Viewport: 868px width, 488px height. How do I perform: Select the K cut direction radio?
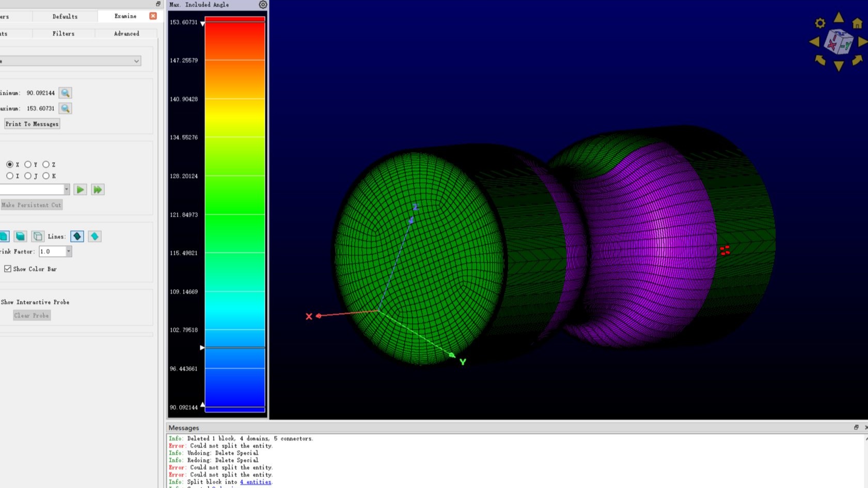[x=46, y=176]
